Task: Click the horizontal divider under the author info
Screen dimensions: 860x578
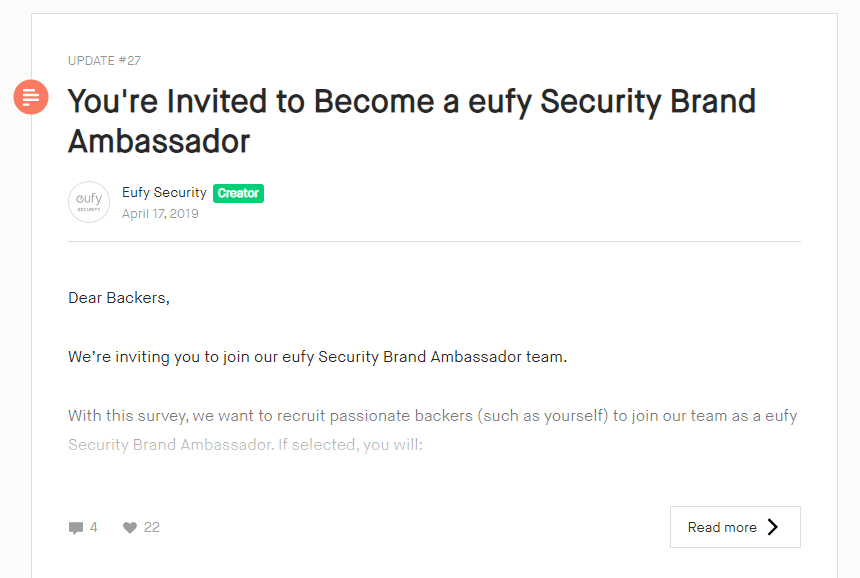Action: point(434,241)
